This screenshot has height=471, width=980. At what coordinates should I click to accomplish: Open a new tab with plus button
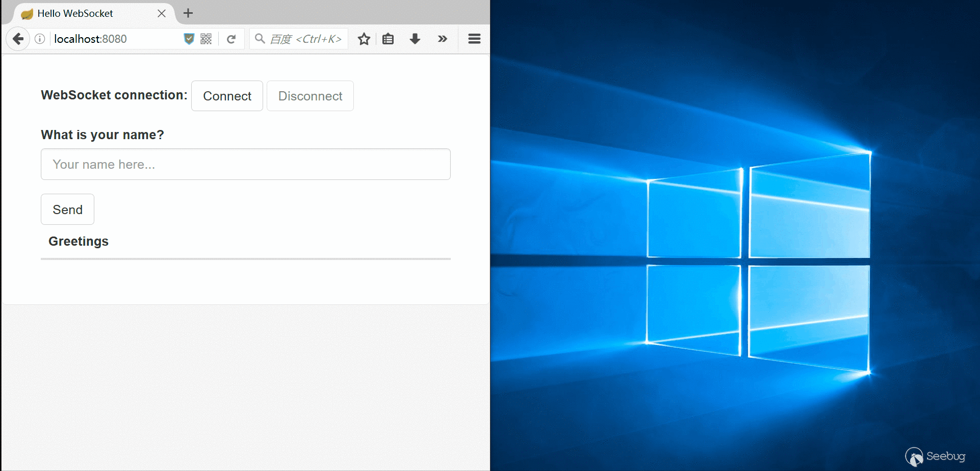point(188,13)
